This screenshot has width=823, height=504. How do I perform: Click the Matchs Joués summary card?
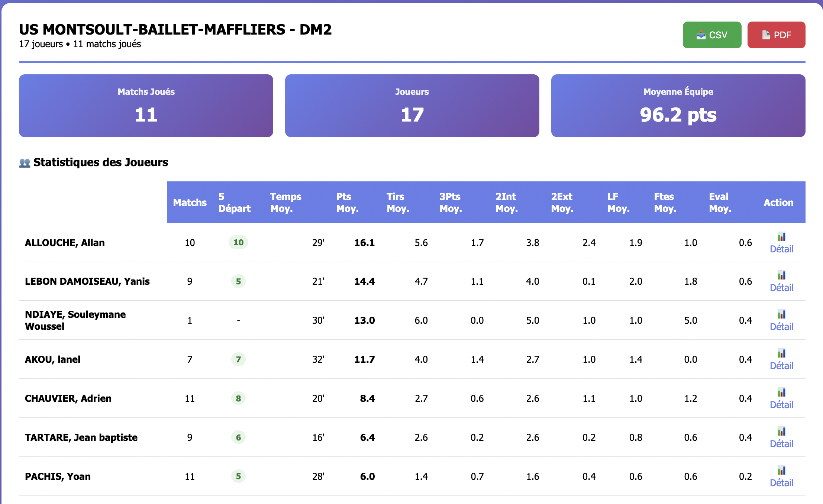tap(146, 106)
